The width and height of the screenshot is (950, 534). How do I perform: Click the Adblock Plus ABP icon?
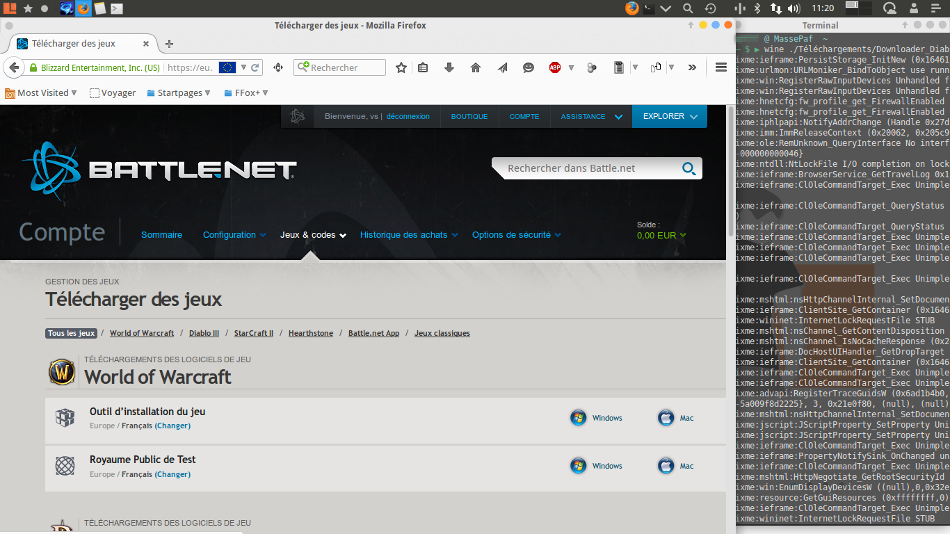[x=554, y=67]
